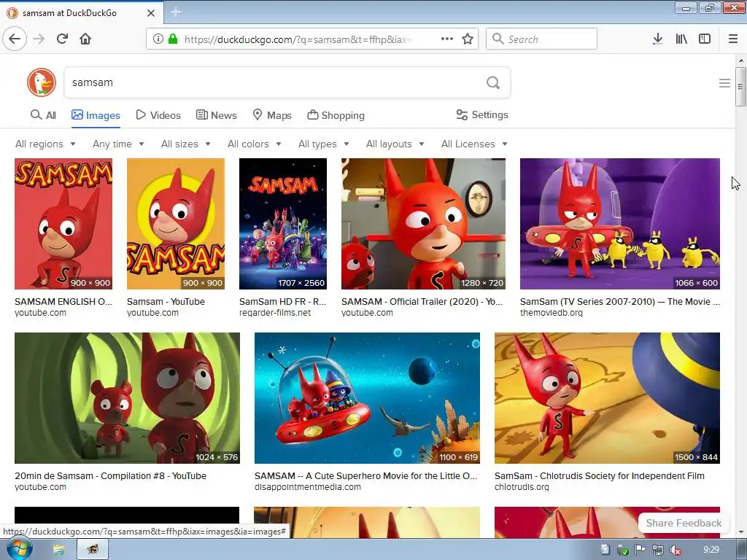Image resolution: width=747 pixels, height=560 pixels.
Task: Open the flying saucer space thumbnail
Action: pyautogui.click(x=368, y=398)
